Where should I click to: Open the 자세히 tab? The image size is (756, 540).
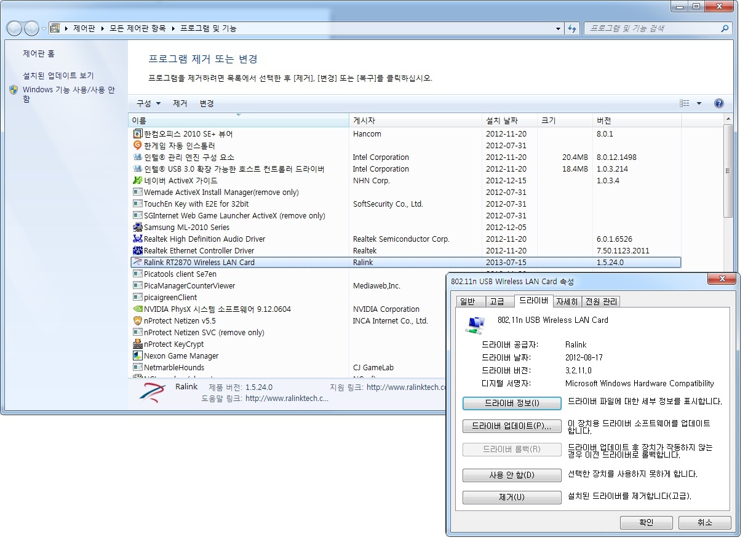click(567, 301)
